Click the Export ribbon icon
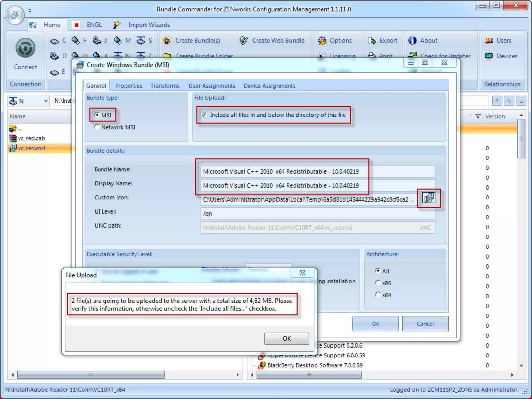532x399 pixels. coord(371,41)
